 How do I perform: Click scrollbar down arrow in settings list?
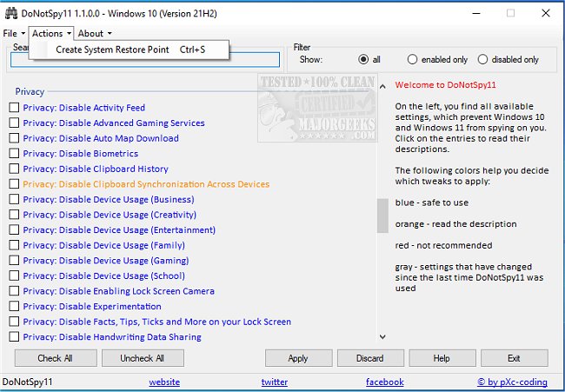(x=382, y=337)
